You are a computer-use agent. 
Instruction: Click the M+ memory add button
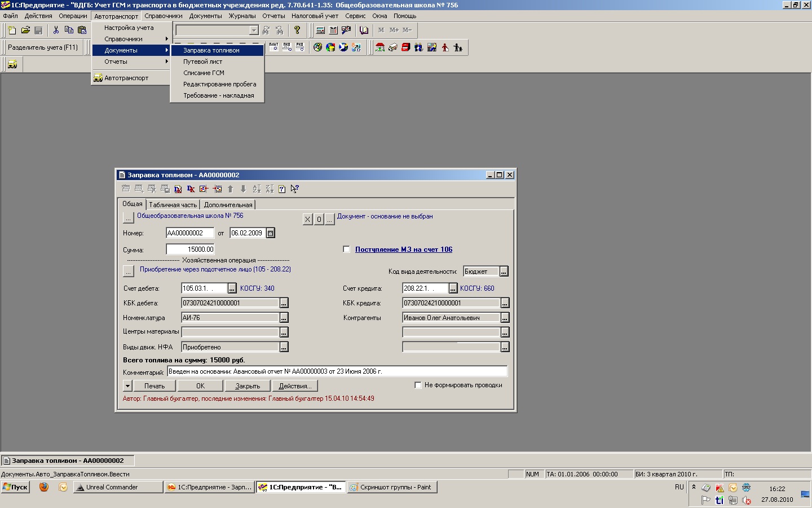(394, 30)
